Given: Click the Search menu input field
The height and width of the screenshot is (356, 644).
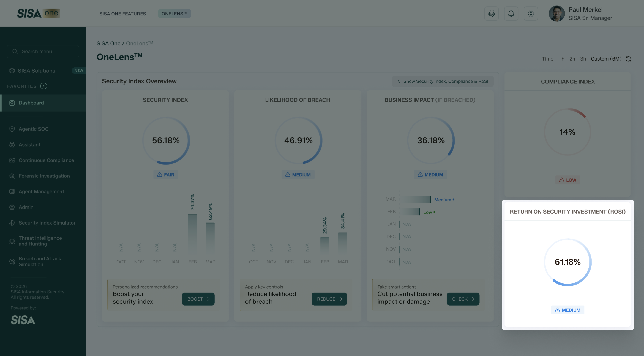Looking at the screenshot, I should point(43,51).
